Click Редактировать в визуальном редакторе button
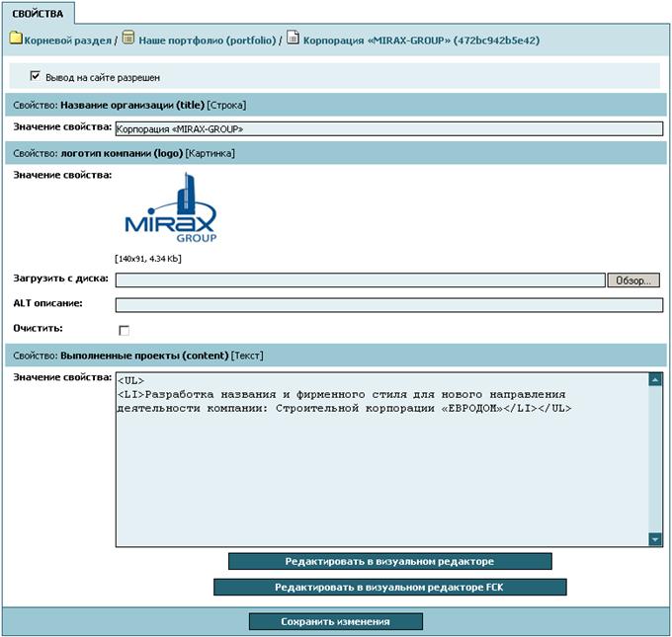 point(390,562)
